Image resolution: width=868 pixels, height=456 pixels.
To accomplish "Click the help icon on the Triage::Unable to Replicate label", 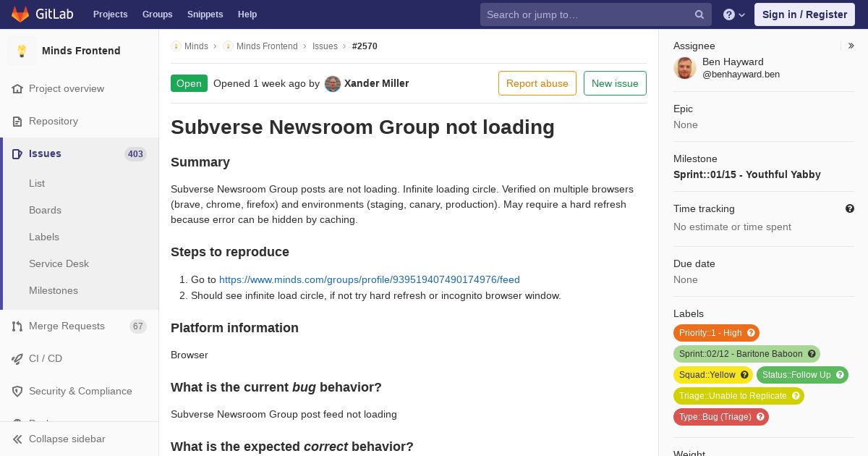I will [x=796, y=396].
